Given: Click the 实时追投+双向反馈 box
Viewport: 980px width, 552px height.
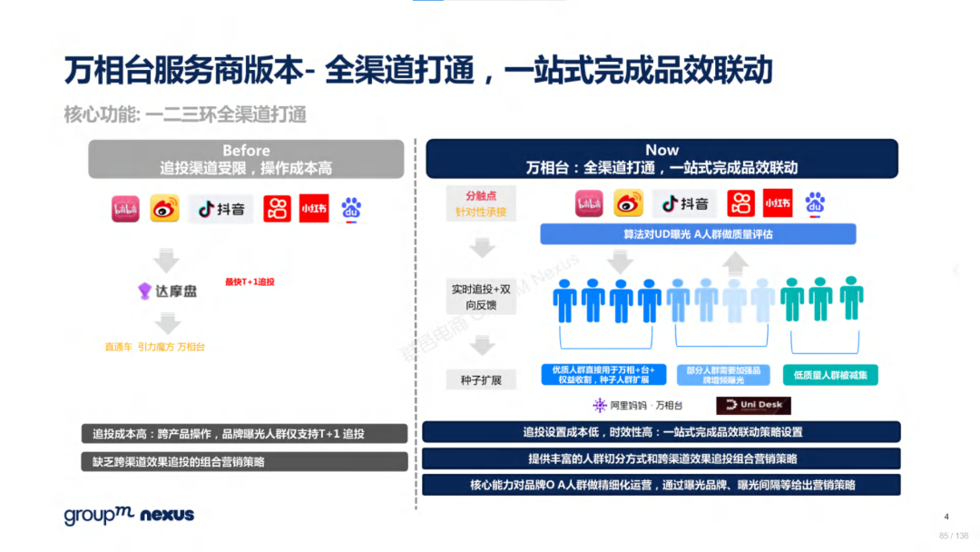Looking at the screenshot, I should [x=481, y=297].
